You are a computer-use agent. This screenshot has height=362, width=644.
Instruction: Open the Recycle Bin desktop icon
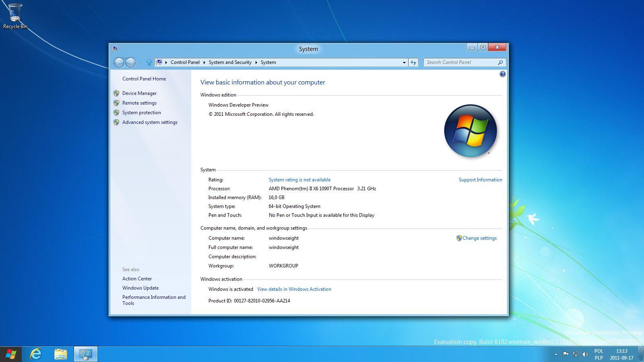click(x=15, y=16)
